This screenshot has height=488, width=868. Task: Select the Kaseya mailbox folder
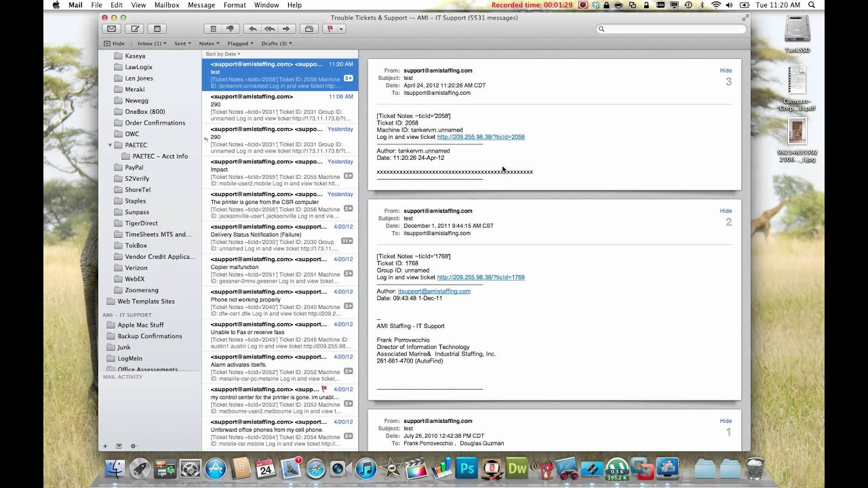134,56
